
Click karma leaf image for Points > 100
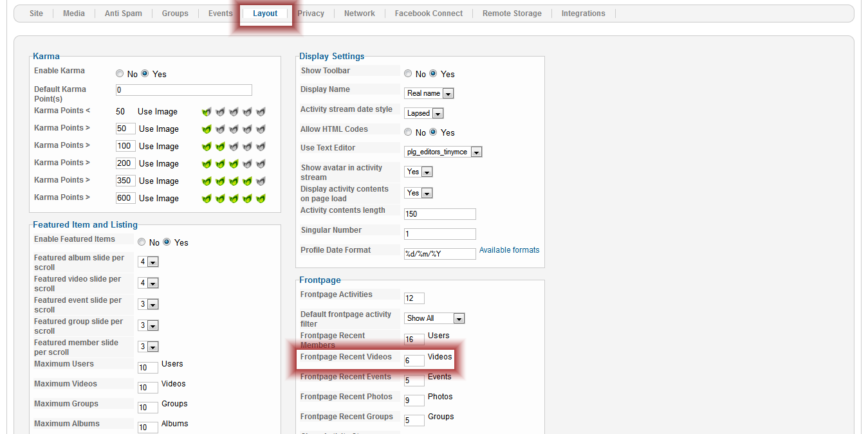[234, 147]
